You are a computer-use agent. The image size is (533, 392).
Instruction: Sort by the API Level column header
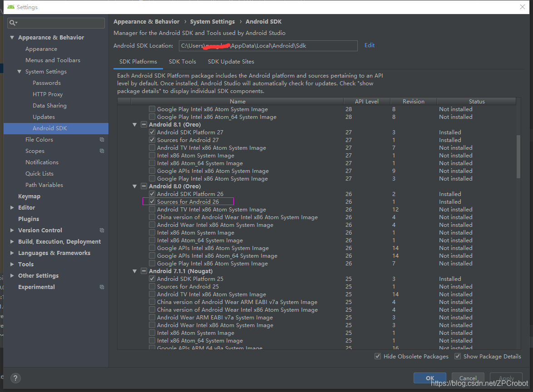pyautogui.click(x=367, y=101)
